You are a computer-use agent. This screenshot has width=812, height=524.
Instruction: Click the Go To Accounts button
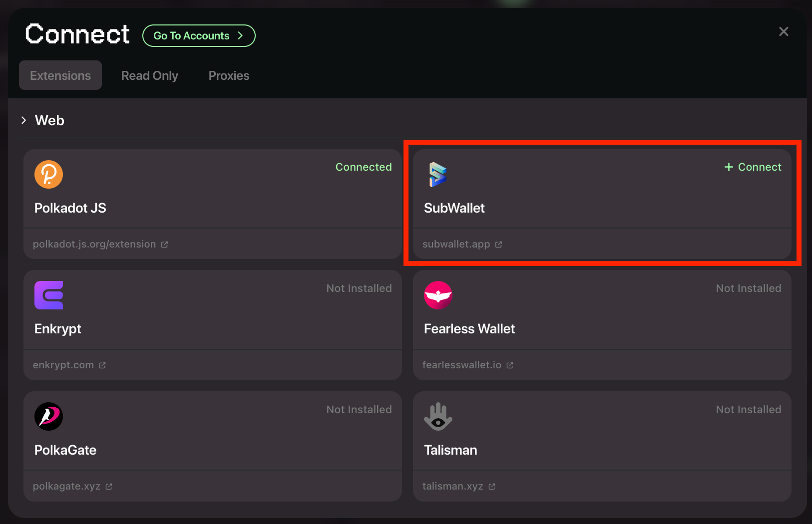pos(199,36)
